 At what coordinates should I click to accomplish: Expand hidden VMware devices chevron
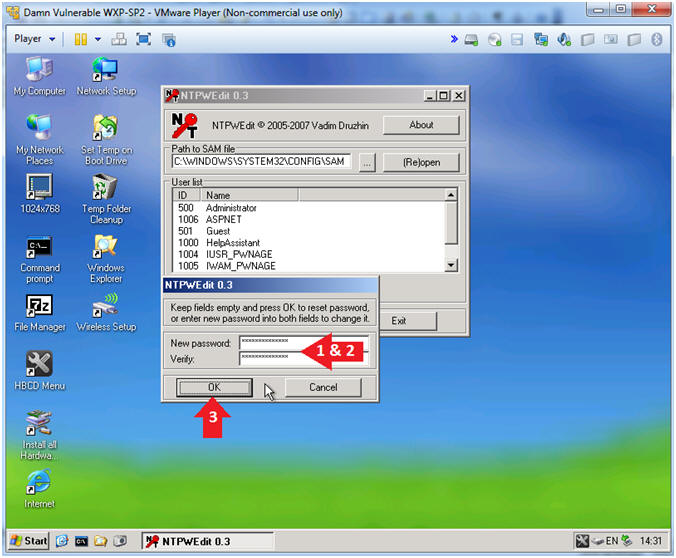coord(454,39)
